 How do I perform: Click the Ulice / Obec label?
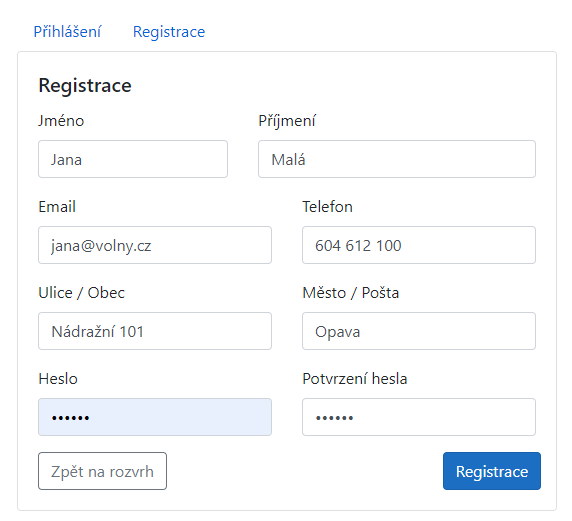[x=82, y=293]
